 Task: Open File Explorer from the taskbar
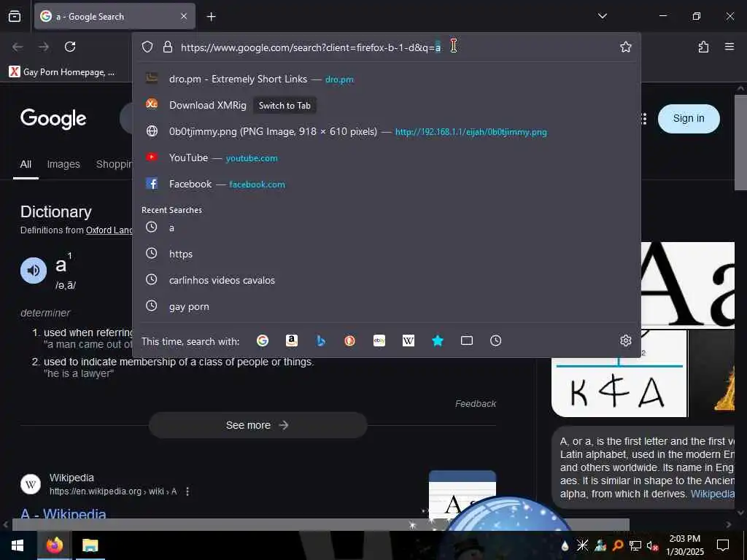(x=90, y=545)
